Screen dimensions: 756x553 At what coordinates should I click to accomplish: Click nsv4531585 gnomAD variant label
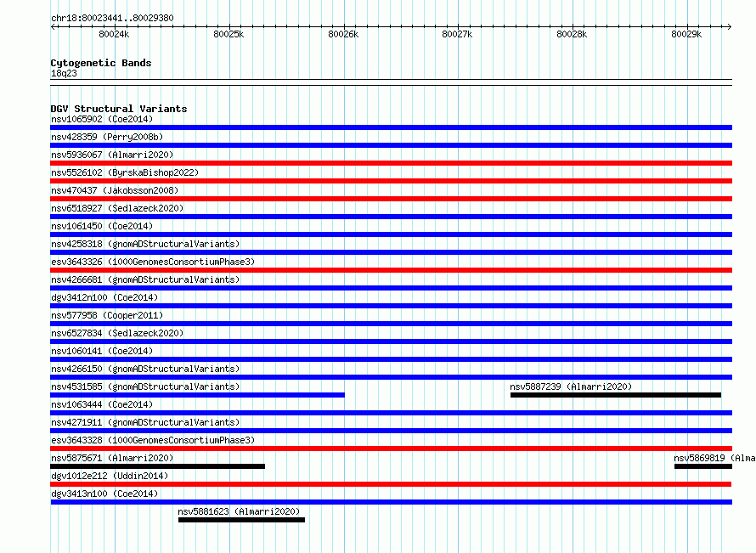(145, 387)
